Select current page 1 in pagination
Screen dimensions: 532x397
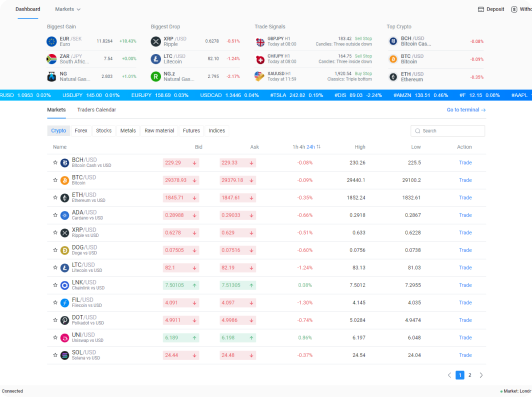pyautogui.click(x=460, y=375)
